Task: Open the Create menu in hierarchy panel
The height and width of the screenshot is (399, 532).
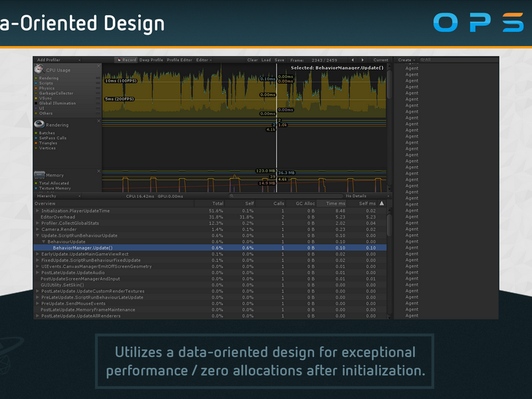Action: pos(406,60)
